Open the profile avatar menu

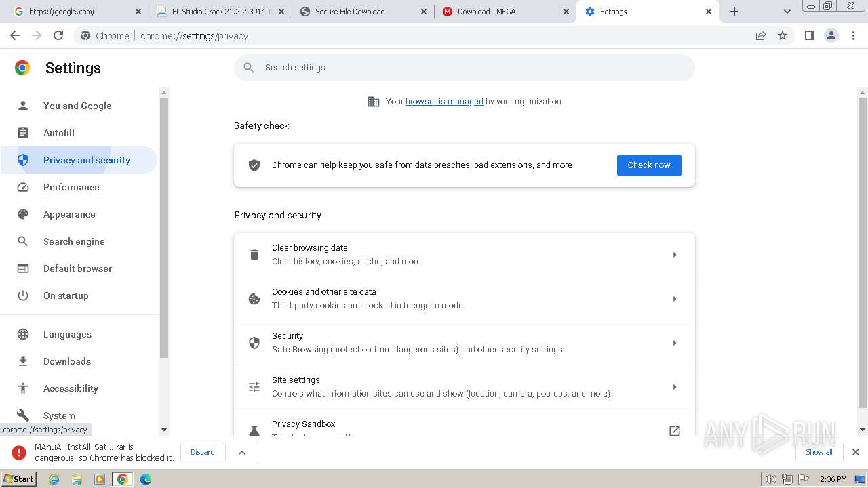831,36
